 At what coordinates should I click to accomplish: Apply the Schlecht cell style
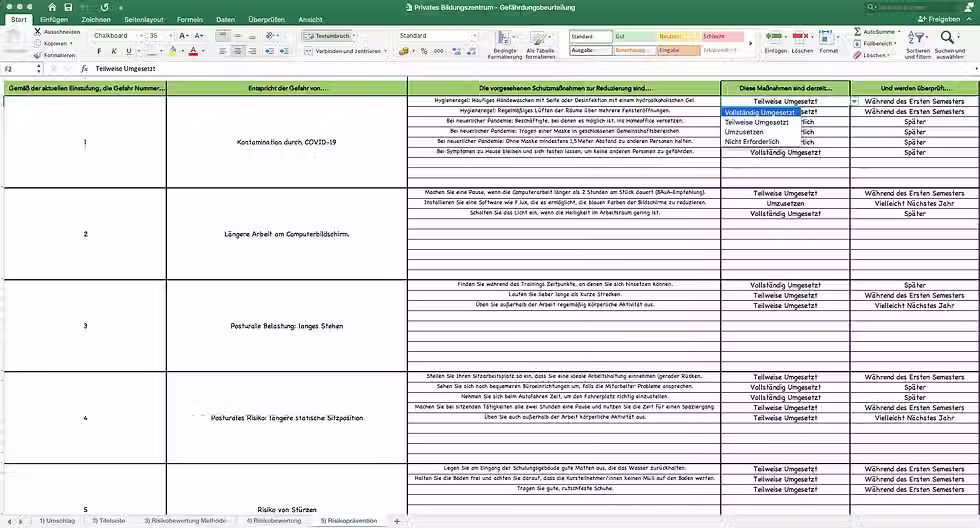[722, 36]
